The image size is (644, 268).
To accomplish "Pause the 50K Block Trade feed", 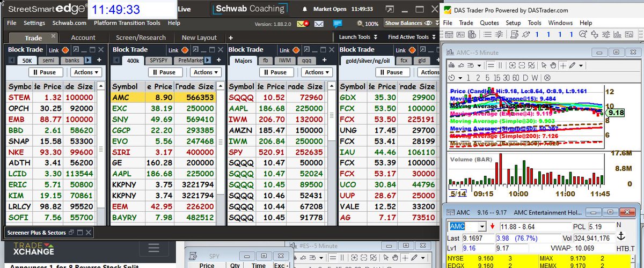I will pos(45,72).
